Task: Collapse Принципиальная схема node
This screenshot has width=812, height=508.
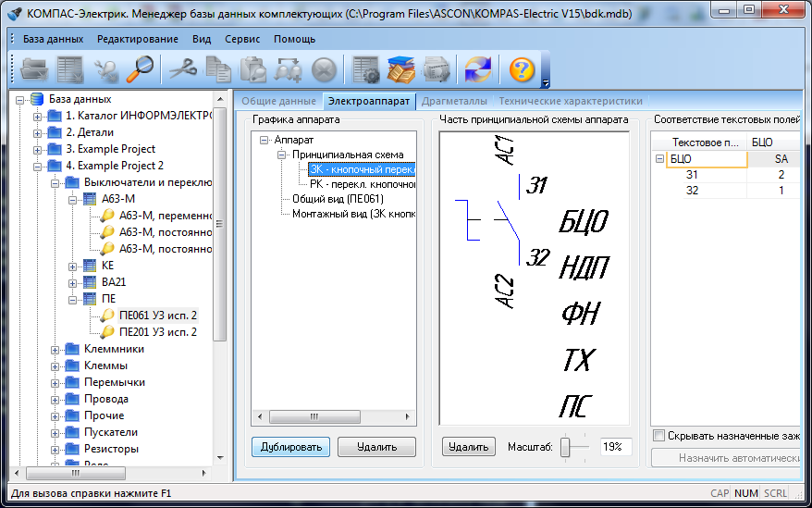Action: (282, 155)
